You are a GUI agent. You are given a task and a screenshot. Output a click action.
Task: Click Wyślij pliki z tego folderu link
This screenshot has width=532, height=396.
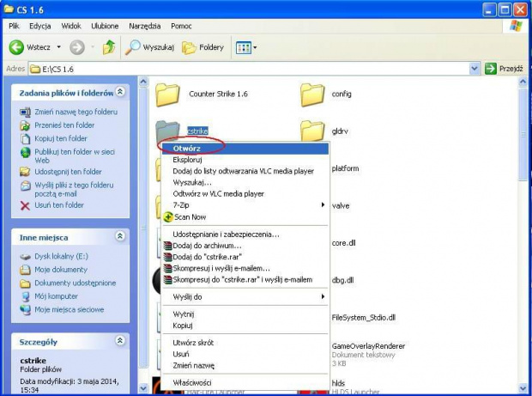tap(74, 189)
